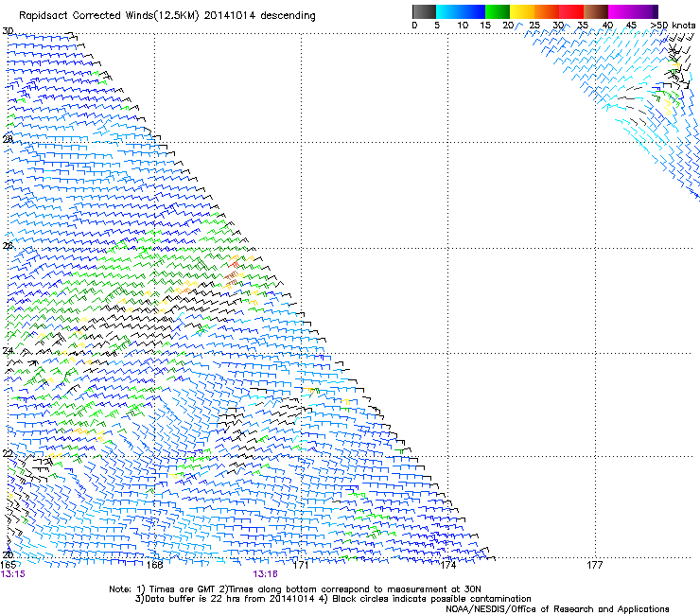The image size is (700, 615).
Task: Select the brown 35-40 knots legend swatch
Action: tap(596, 11)
